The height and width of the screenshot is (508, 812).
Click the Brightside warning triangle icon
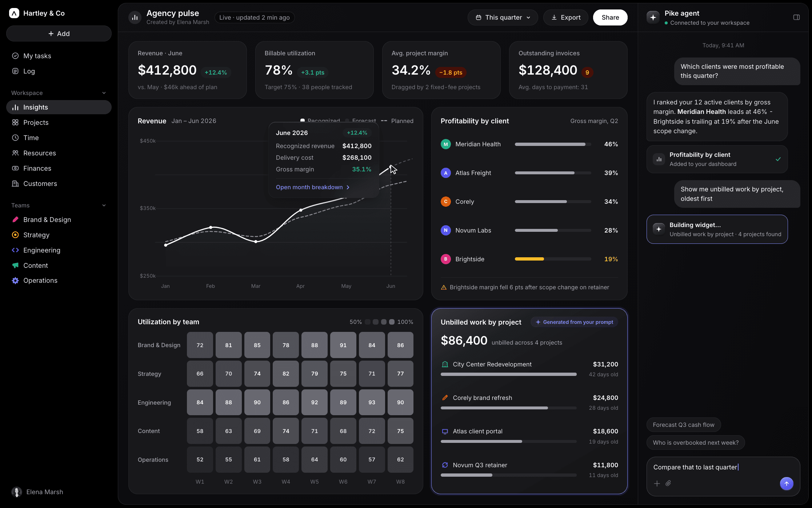tap(444, 287)
